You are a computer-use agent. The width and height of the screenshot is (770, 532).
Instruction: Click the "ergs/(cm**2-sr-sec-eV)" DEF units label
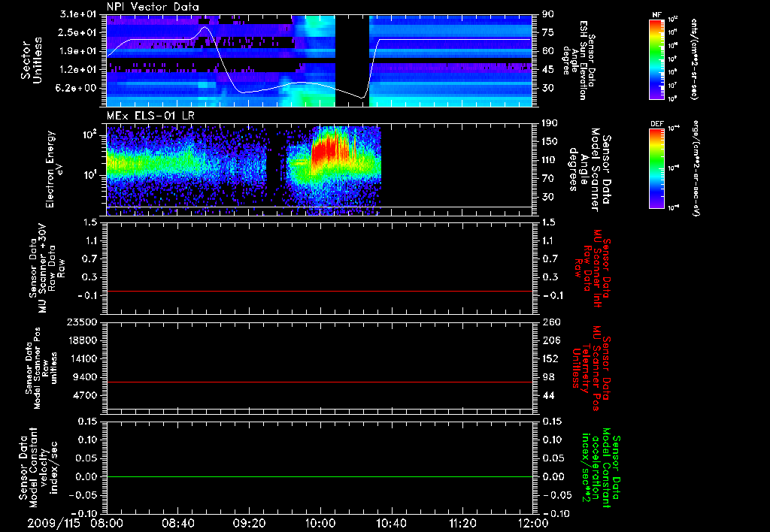tap(696, 168)
